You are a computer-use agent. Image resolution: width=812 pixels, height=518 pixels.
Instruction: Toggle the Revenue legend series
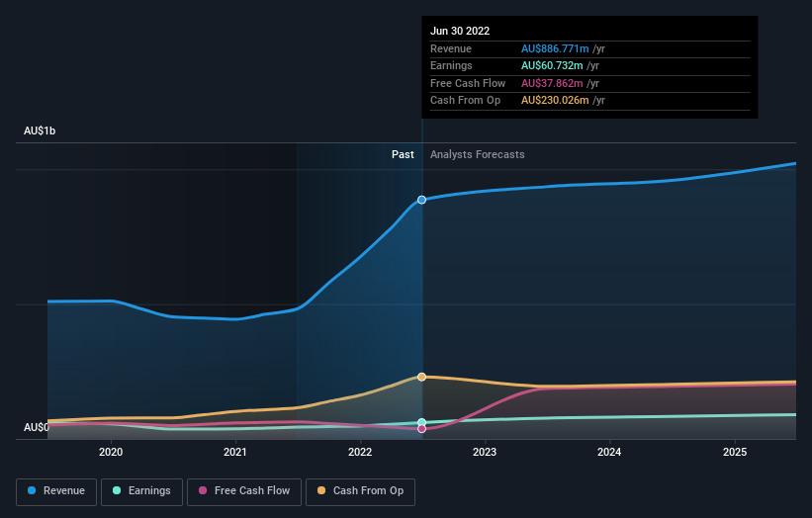(x=56, y=491)
